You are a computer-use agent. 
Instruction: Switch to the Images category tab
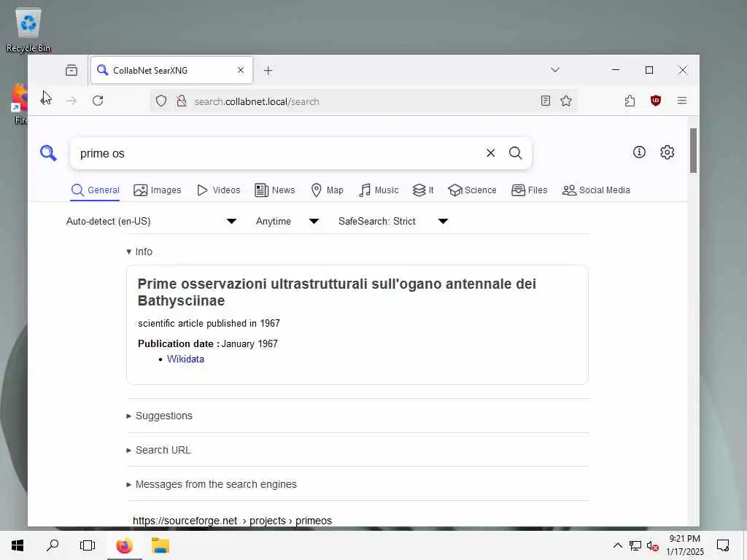tap(158, 190)
